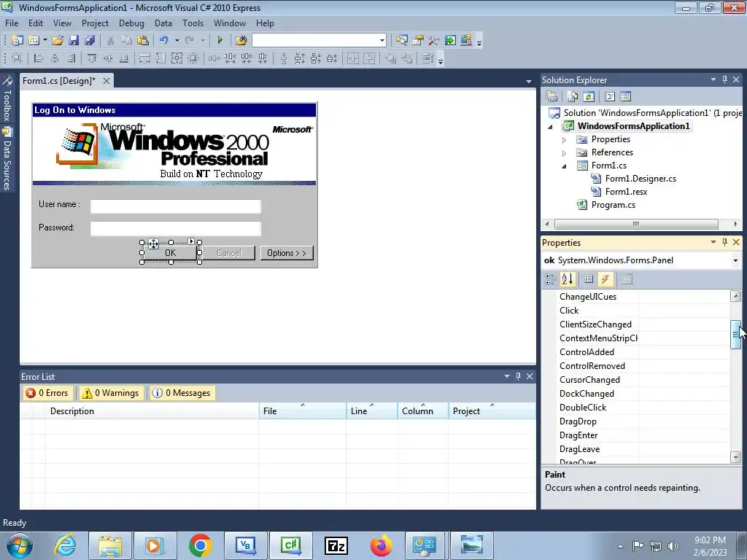Image resolution: width=747 pixels, height=560 pixels.
Task: Start debugging with the green play icon
Action: [x=220, y=41]
